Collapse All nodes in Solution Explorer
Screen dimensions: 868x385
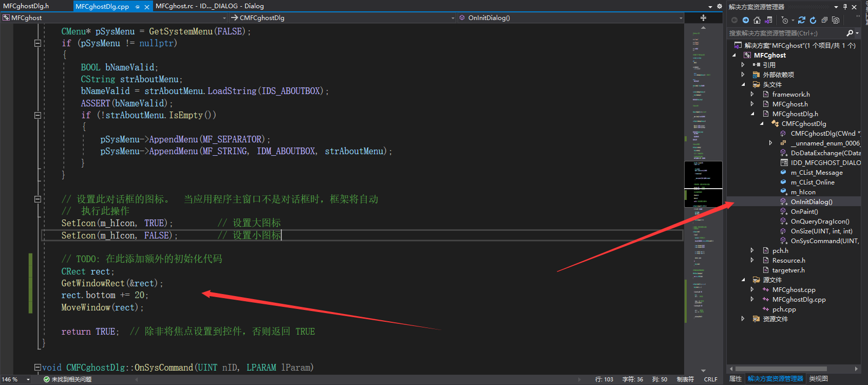tap(824, 20)
